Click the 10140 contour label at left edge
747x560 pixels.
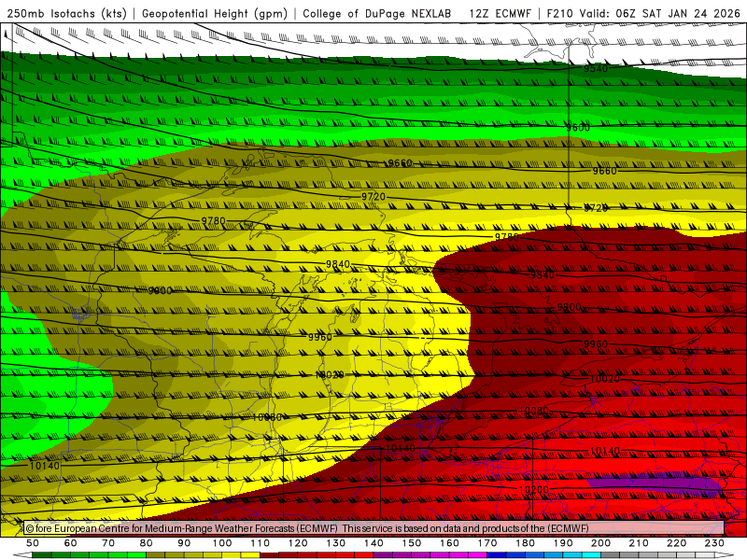[44, 466]
